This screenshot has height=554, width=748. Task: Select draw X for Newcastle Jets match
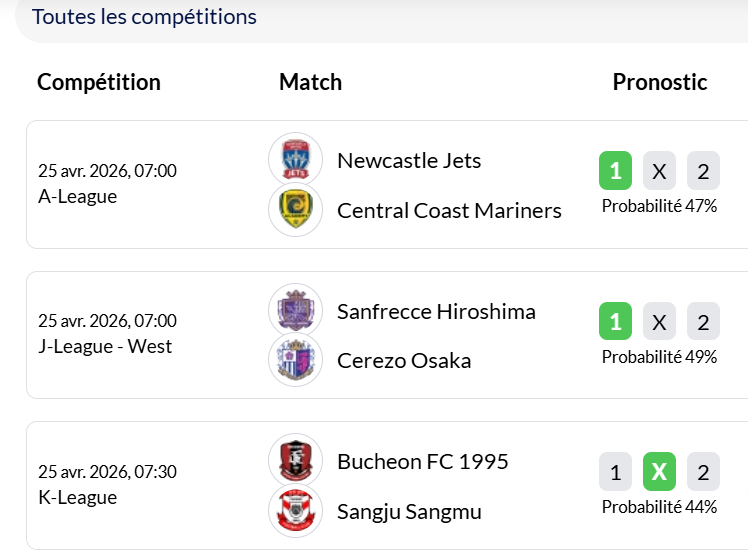[659, 171]
